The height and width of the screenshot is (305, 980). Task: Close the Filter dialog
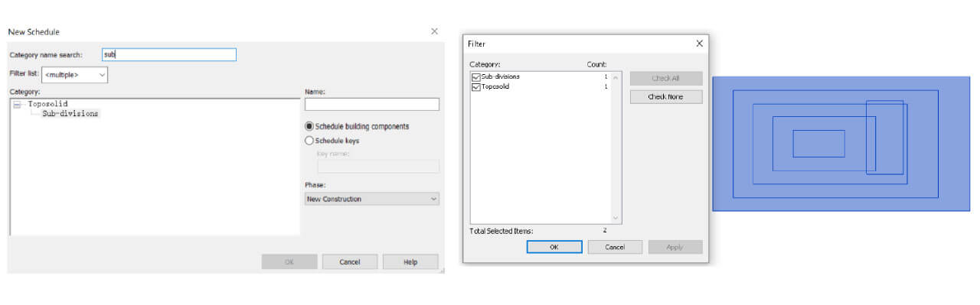(x=699, y=44)
